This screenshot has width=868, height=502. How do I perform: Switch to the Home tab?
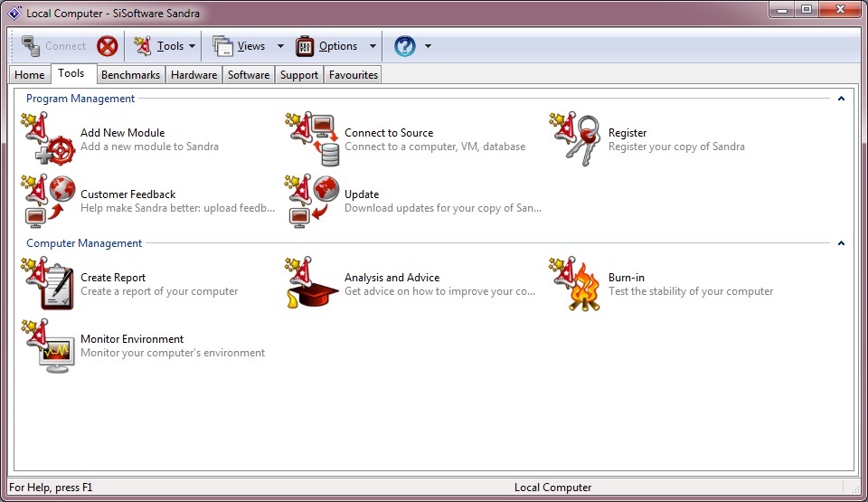pos(29,75)
